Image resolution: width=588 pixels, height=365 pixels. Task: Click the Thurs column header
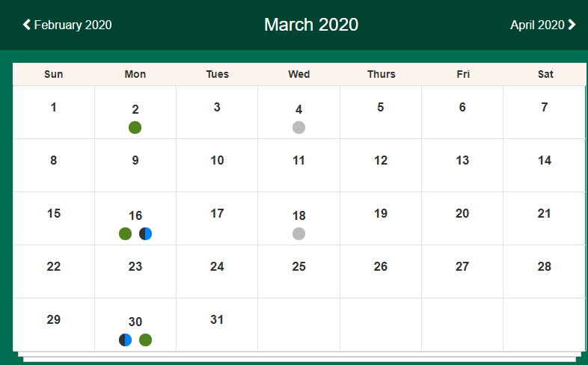click(381, 74)
